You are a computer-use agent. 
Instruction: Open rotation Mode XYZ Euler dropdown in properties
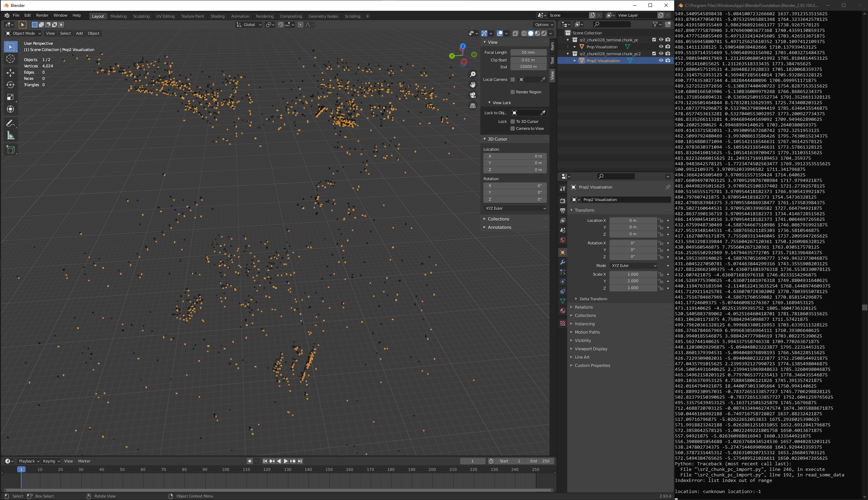(634, 266)
